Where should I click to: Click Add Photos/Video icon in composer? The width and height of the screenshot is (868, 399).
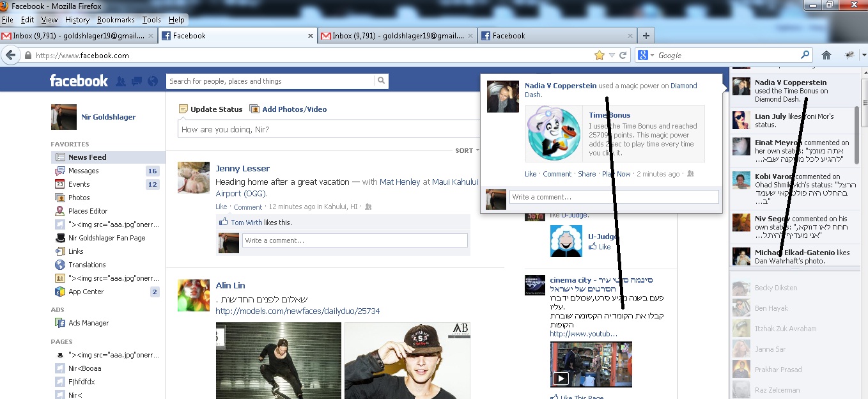(x=254, y=109)
